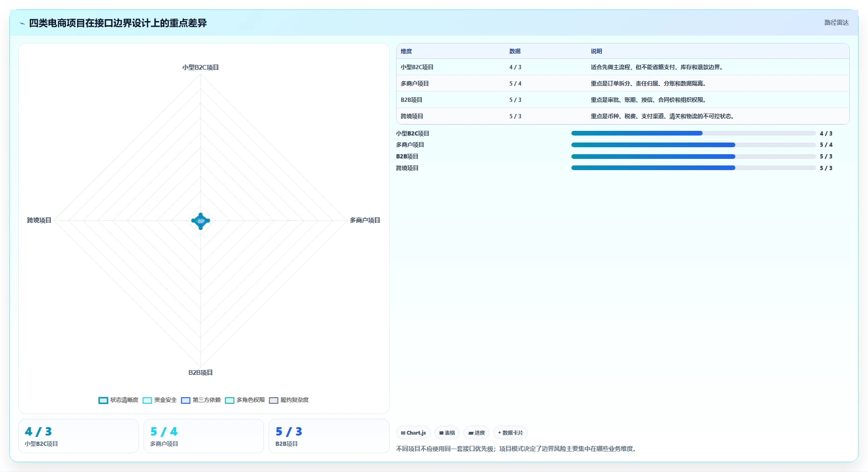Click the 跨境项目 radar axis label
Image resolution: width=868 pixels, height=472 pixels.
click(39, 220)
